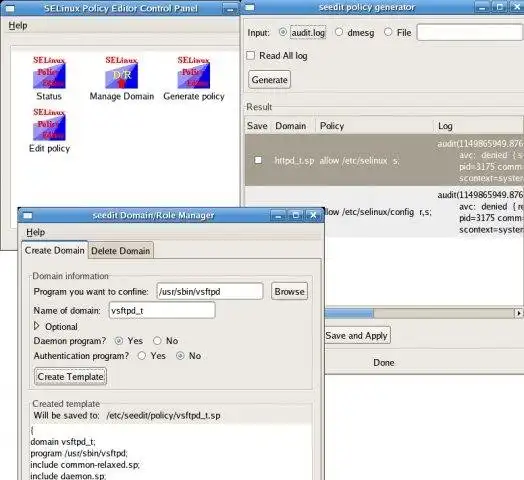Click the policy generator window menu icon
The width and height of the screenshot is (524, 480).
click(250, 7)
